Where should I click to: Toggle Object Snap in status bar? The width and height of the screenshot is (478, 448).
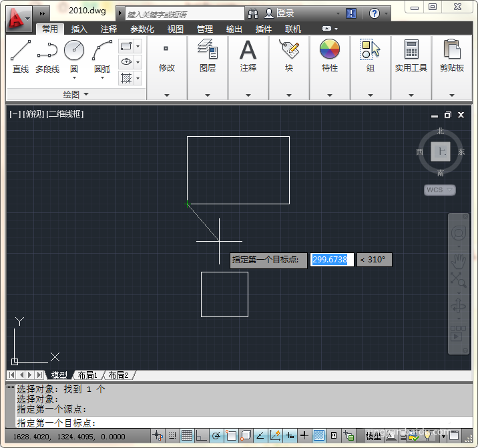(231, 435)
